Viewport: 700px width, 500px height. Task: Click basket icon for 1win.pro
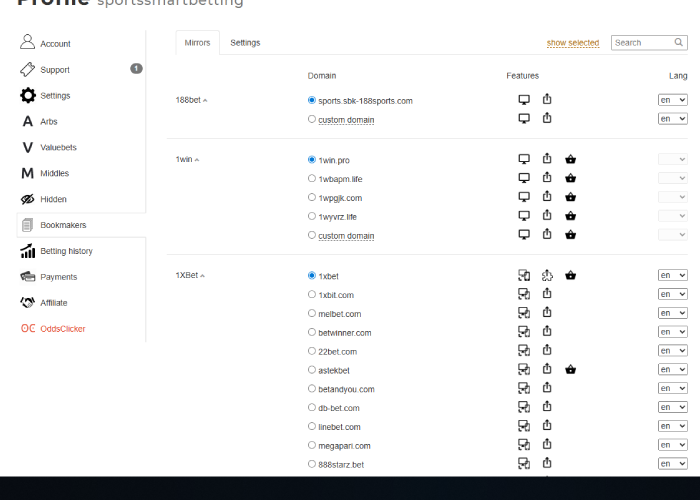571,159
